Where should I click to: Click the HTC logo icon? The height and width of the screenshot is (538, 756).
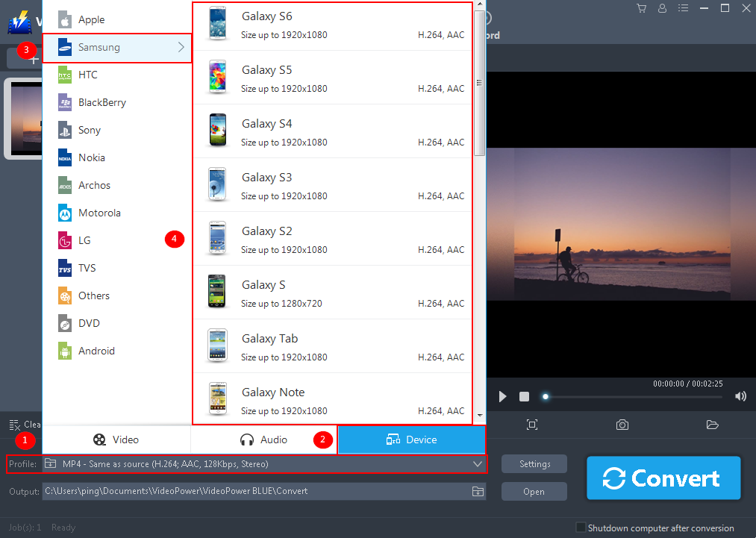click(x=65, y=75)
